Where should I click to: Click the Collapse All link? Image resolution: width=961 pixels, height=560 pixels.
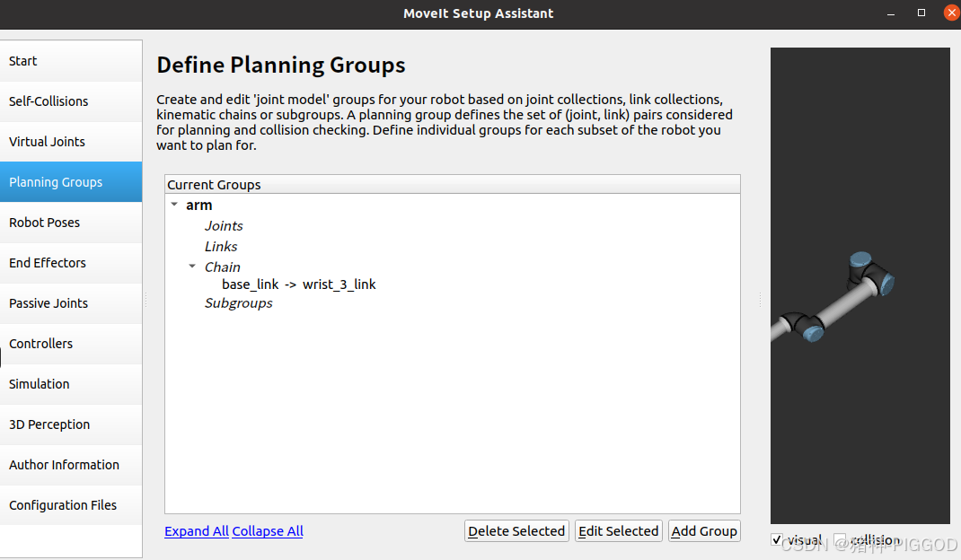point(268,531)
